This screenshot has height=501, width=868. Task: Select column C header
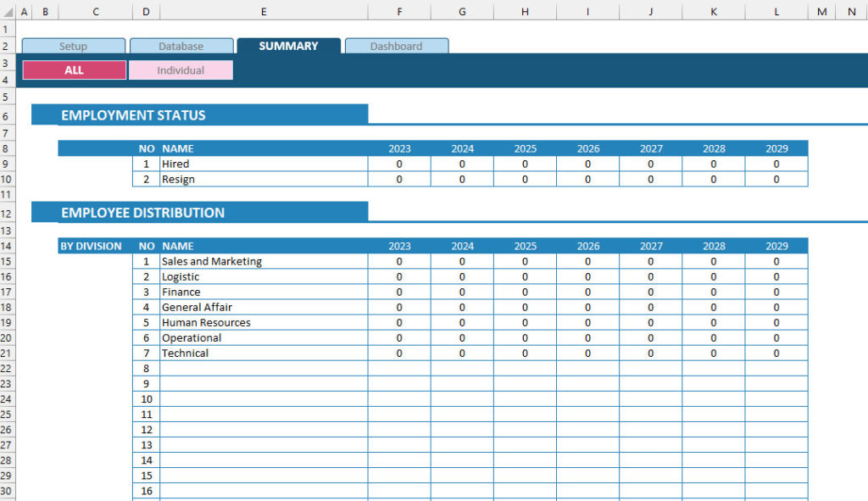point(96,11)
